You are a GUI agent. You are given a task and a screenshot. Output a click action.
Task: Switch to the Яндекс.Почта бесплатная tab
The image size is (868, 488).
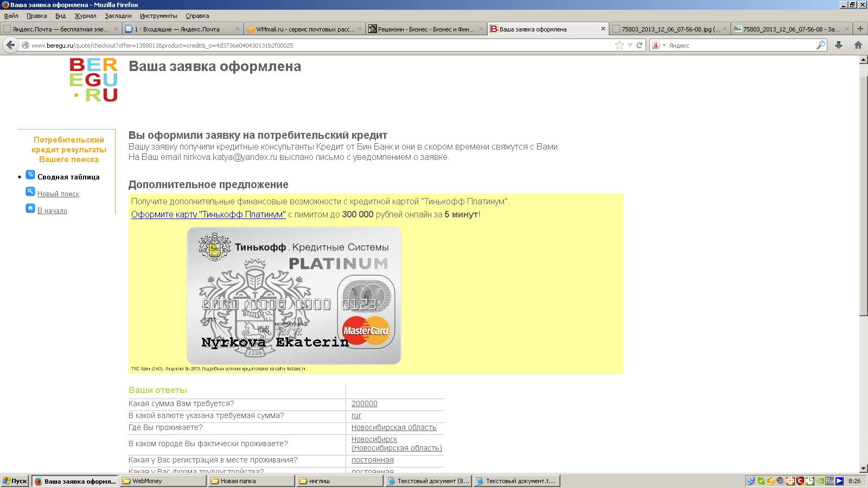click(60, 29)
